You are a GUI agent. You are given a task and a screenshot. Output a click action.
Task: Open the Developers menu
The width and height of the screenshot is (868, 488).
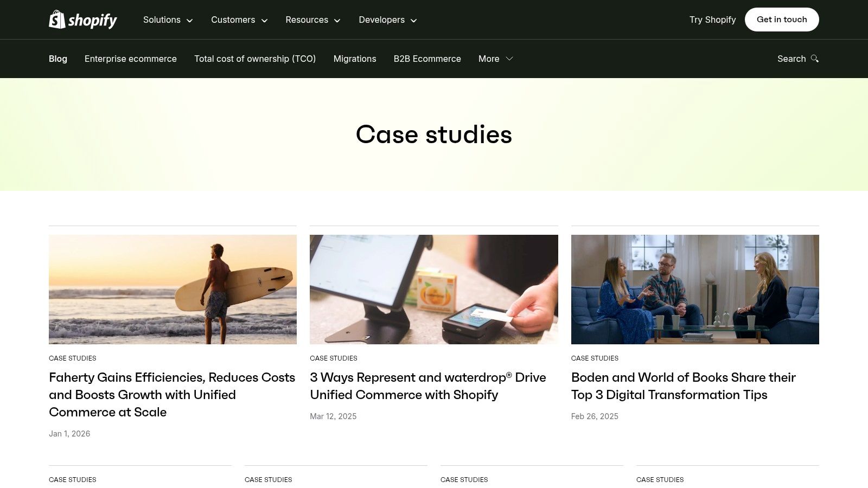point(388,20)
